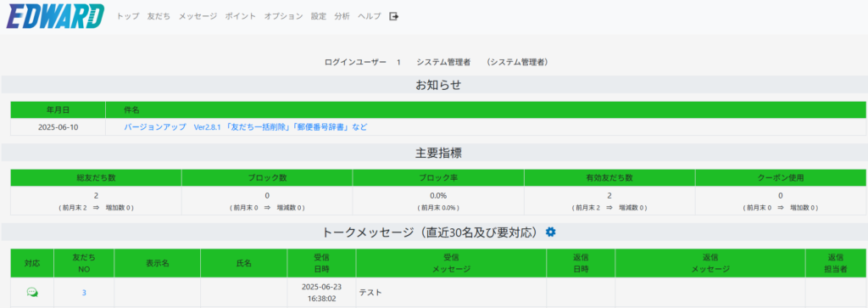
Task: Open talk message settings gear
Action: 550,232
